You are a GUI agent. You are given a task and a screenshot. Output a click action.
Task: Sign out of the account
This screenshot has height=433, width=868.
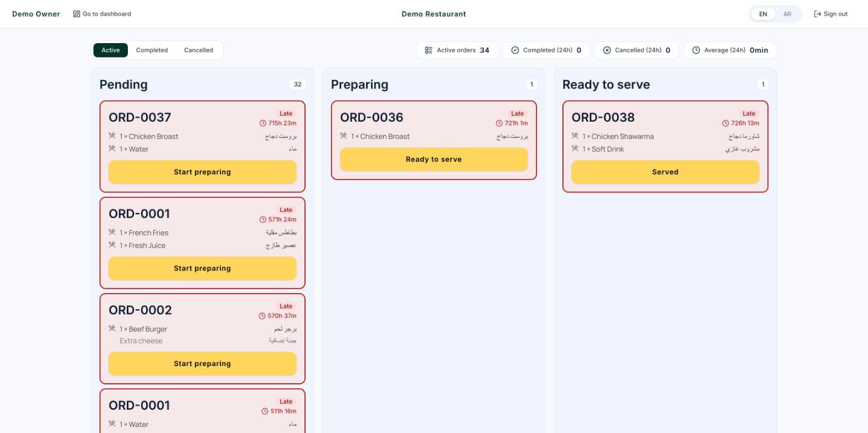pyautogui.click(x=830, y=14)
